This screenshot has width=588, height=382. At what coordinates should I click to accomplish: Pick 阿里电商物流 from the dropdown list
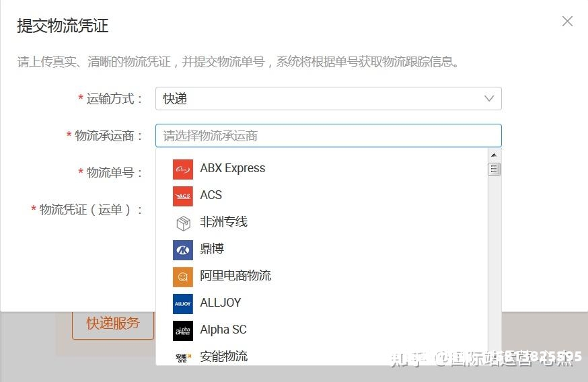coord(235,276)
